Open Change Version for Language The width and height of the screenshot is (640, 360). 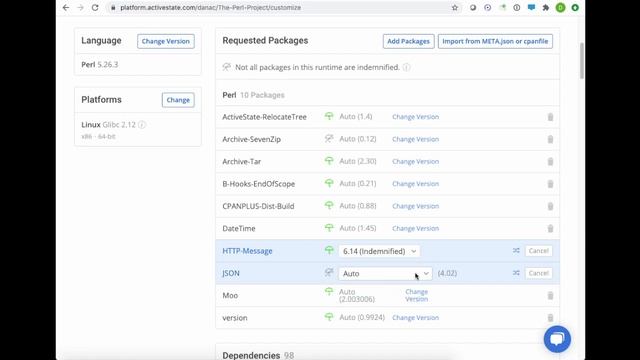166,41
